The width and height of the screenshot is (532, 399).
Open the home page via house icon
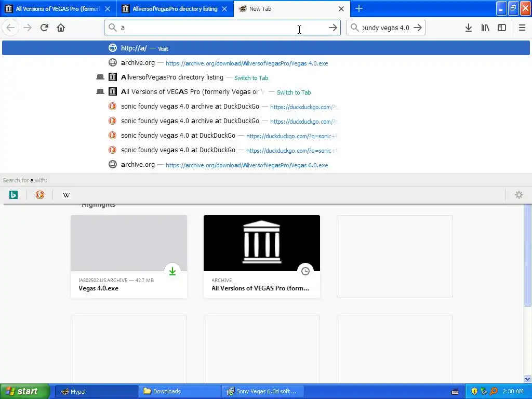tap(61, 28)
